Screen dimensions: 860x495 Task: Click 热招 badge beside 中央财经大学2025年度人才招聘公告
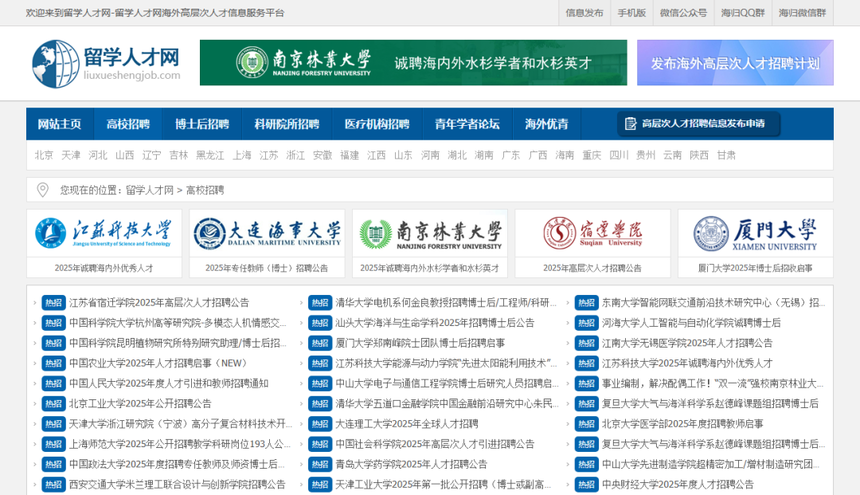[586, 485]
